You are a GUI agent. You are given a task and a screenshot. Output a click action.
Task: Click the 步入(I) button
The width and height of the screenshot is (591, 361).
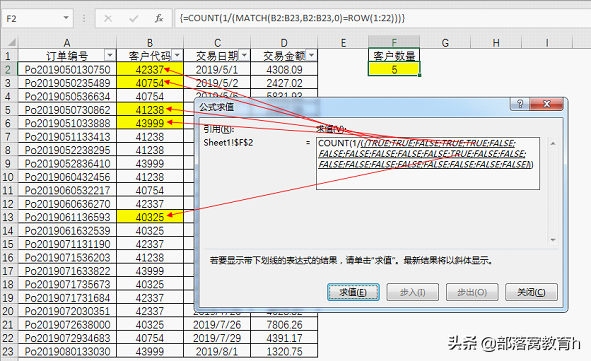(412, 292)
